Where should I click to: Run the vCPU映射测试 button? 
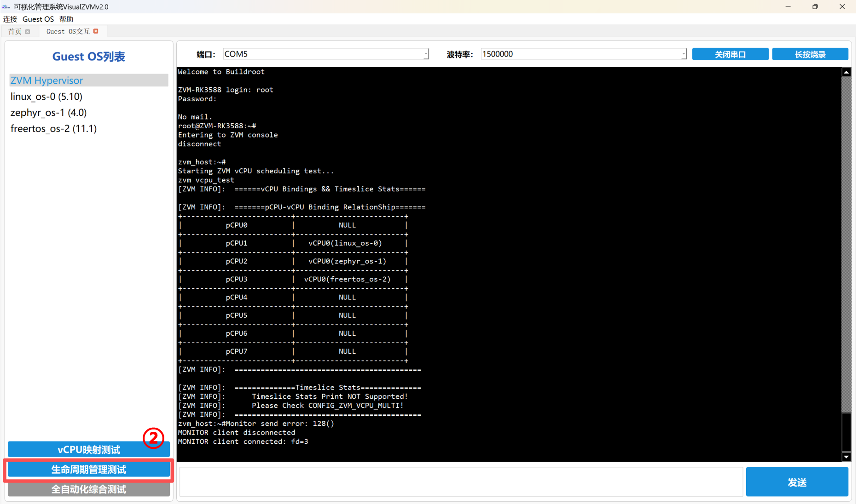[x=88, y=449]
